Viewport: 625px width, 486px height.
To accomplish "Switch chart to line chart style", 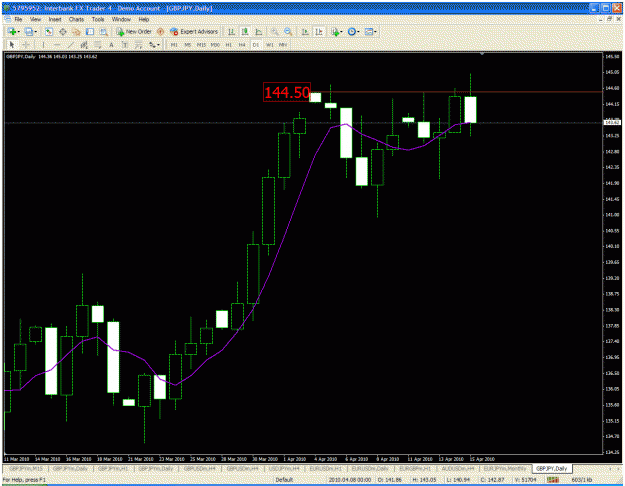I will (x=258, y=32).
